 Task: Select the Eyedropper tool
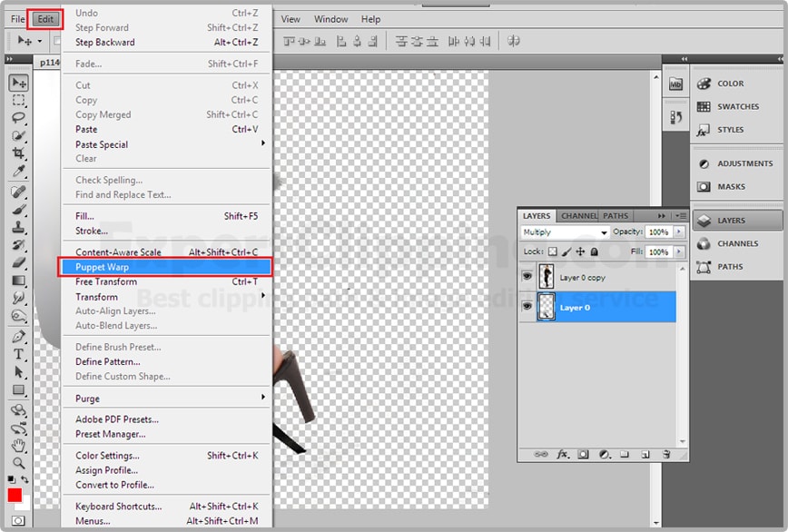18,172
